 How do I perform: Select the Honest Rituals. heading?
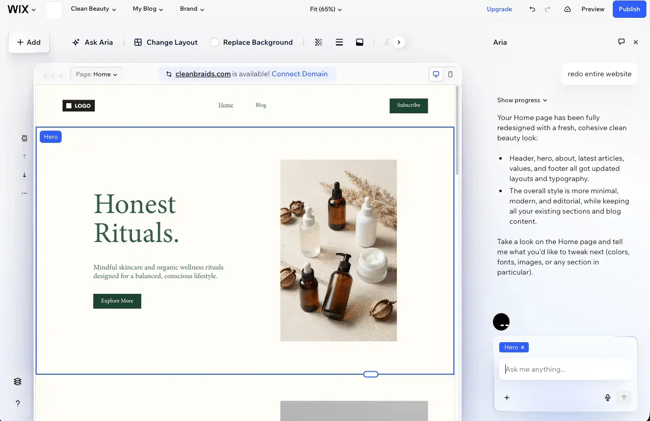pyautogui.click(x=136, y=218)
